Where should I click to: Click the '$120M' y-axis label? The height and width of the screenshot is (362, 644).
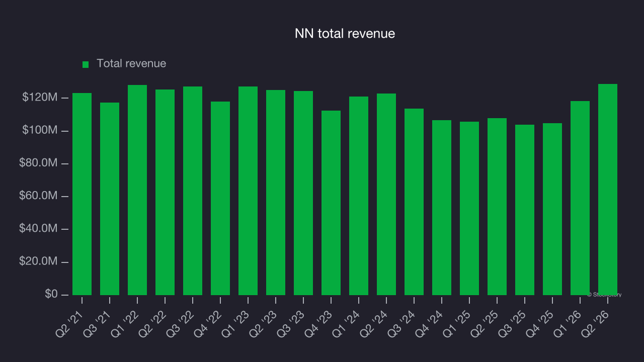tap(40, 98)
